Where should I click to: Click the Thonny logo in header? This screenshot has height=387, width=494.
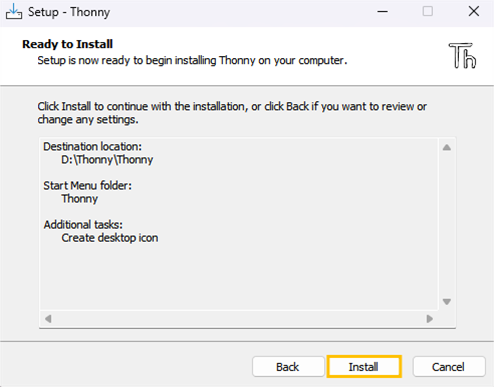click(462, 56)
